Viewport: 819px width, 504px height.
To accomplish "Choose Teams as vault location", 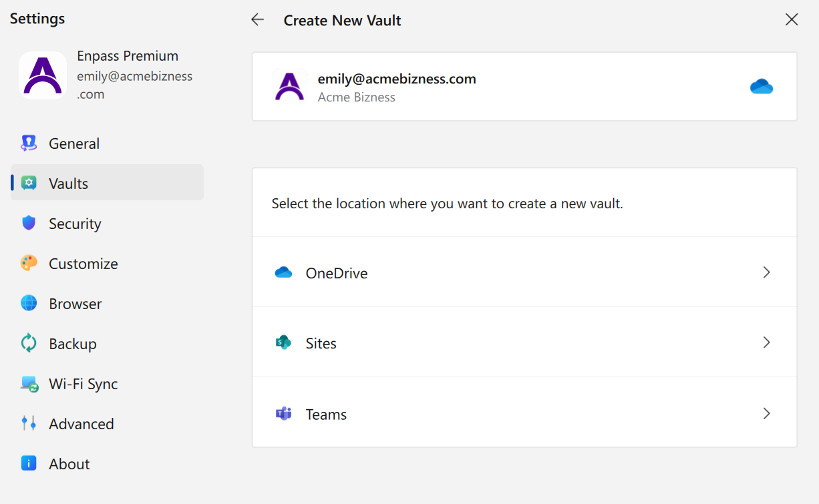I will click(x=524, y=413).
